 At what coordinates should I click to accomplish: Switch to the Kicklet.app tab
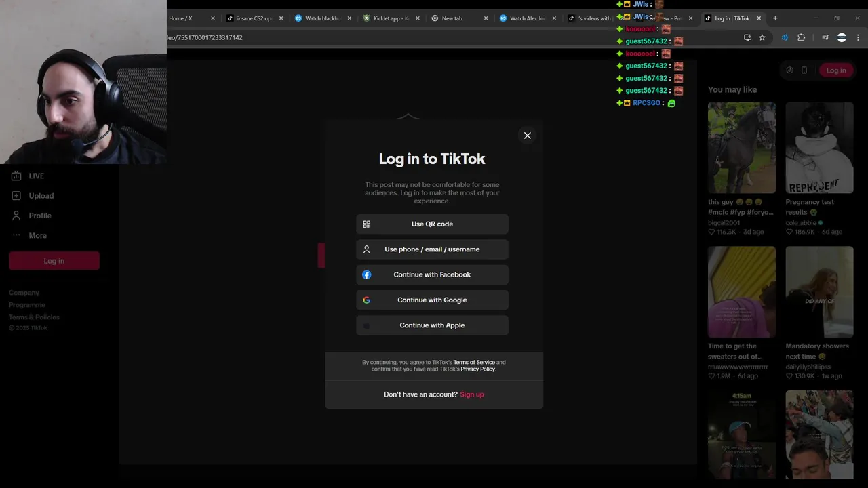tap(391, 18)
